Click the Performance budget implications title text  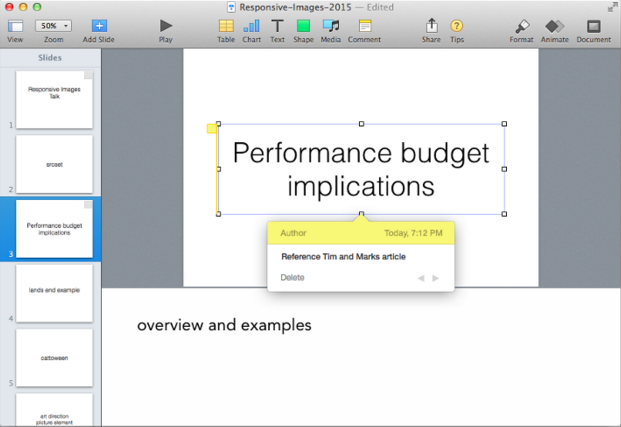[x=361, y=169]
